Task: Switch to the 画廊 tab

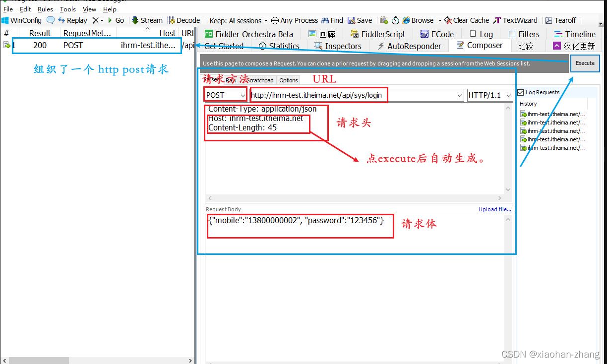Action: (322, 34)
